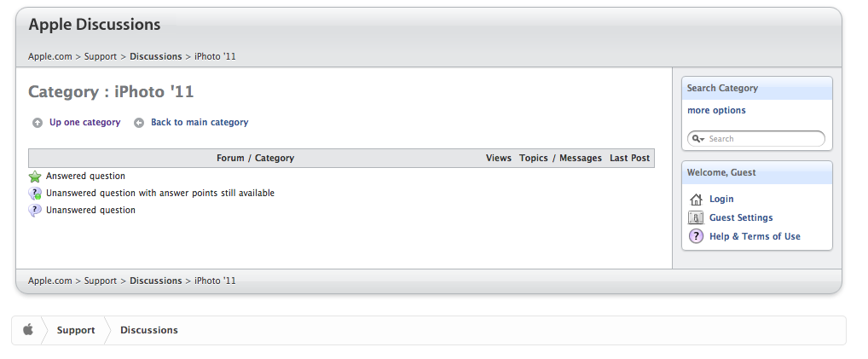Image resolution: width=868 pixels, height=359 pixels.
Task: Open the Login link
Action: [x=721, y=200]
